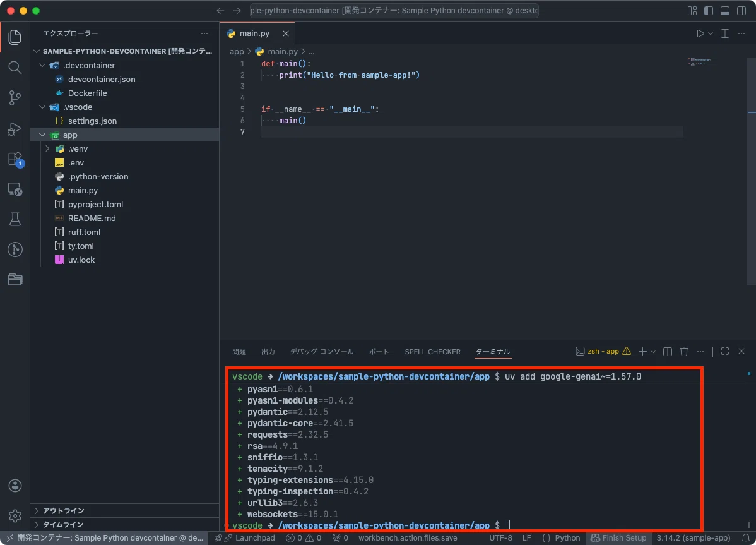
Task: Open the new terminal profile dropdown arrow
Action: pos(653,352)
